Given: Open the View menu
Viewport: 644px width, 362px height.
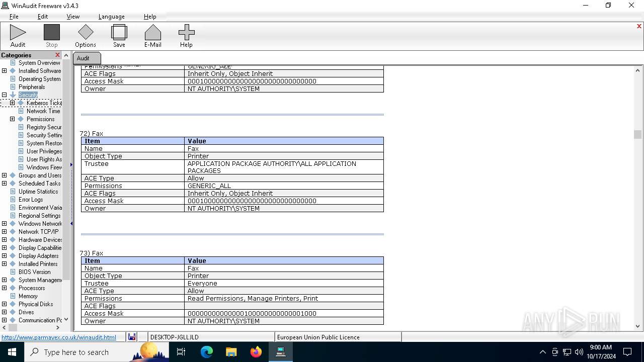Looking at the screenshot, I should (x=73, y=17).
